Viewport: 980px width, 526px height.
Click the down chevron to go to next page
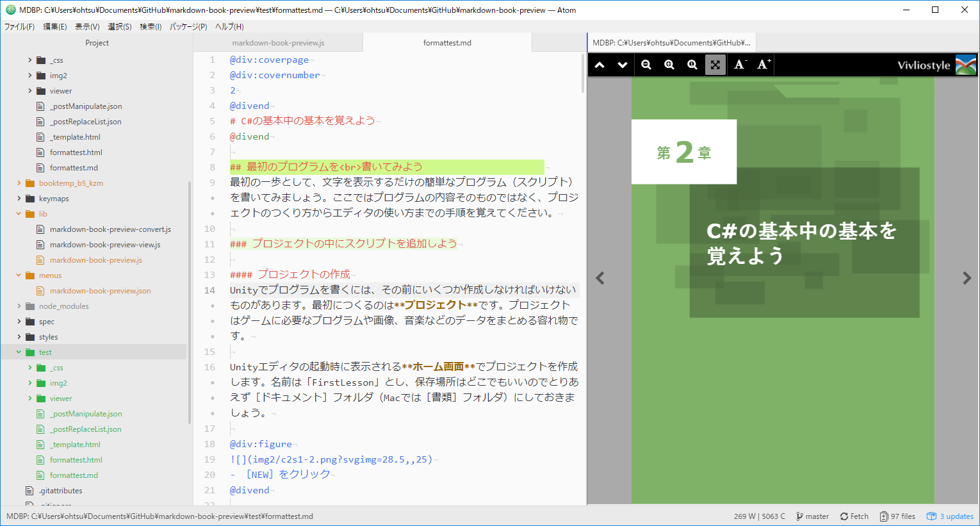coord(622,65)
